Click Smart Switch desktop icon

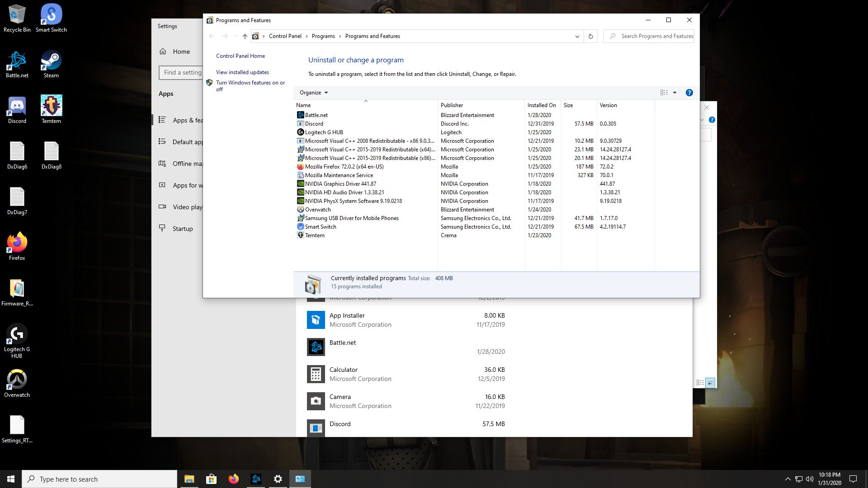coord(51,18)
